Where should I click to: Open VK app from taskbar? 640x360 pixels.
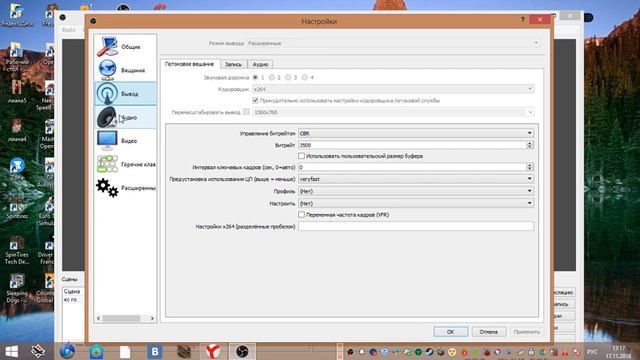point(155,351)
